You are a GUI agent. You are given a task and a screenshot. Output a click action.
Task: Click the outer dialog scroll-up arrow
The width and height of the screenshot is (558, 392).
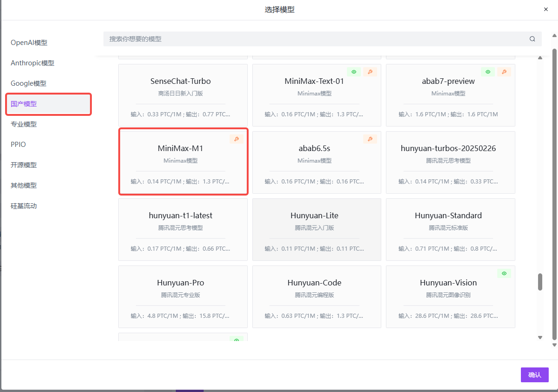tap(554, 35)
